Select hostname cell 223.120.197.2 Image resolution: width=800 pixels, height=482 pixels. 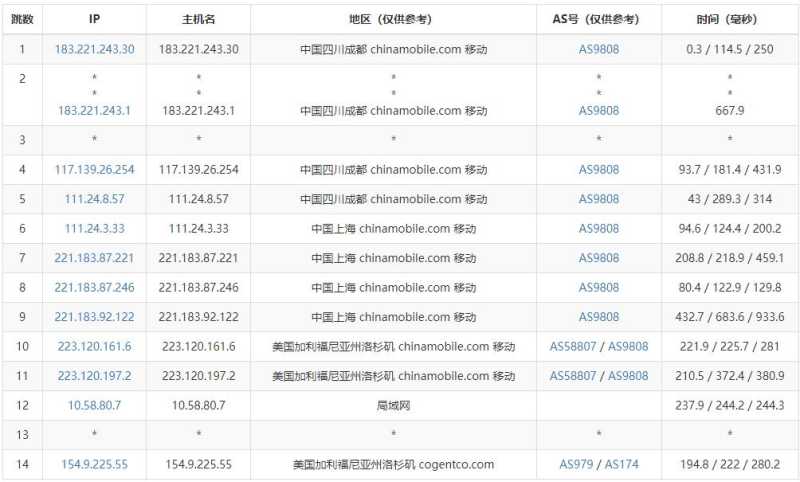[198, 376]
